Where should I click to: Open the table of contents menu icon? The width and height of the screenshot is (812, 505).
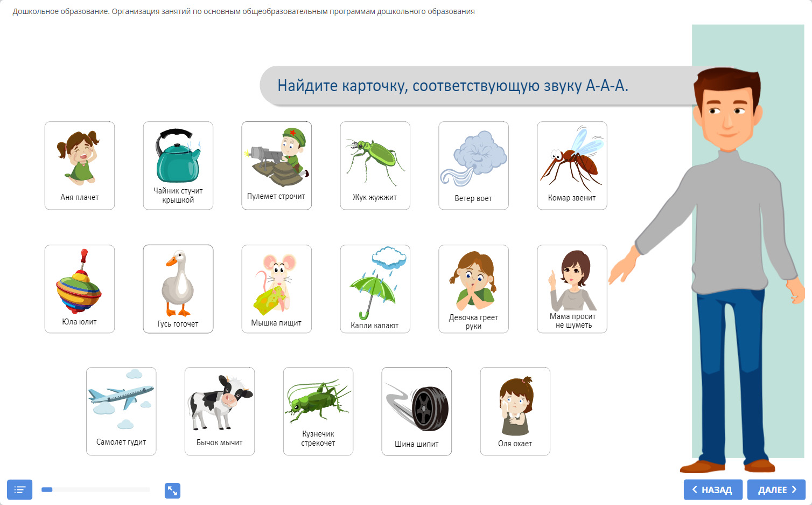coord(19,489)
